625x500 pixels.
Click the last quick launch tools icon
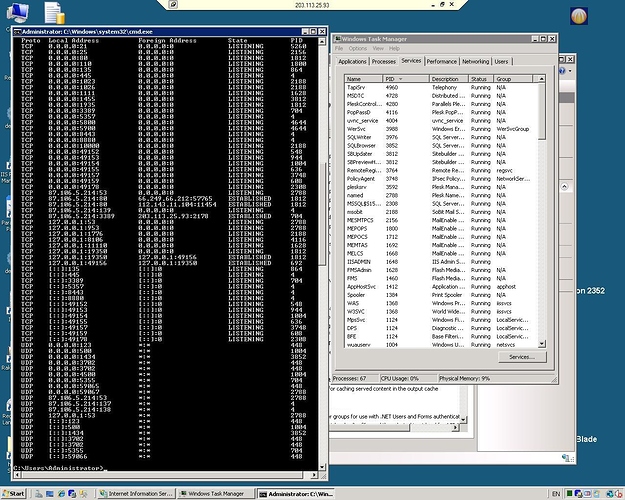[83, 494]
